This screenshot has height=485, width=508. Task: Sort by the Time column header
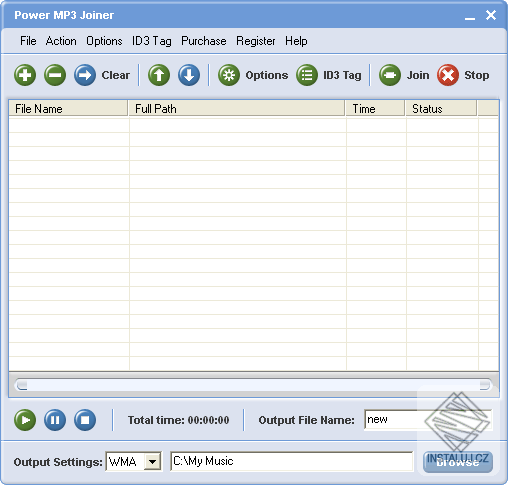tap(375, 109)
